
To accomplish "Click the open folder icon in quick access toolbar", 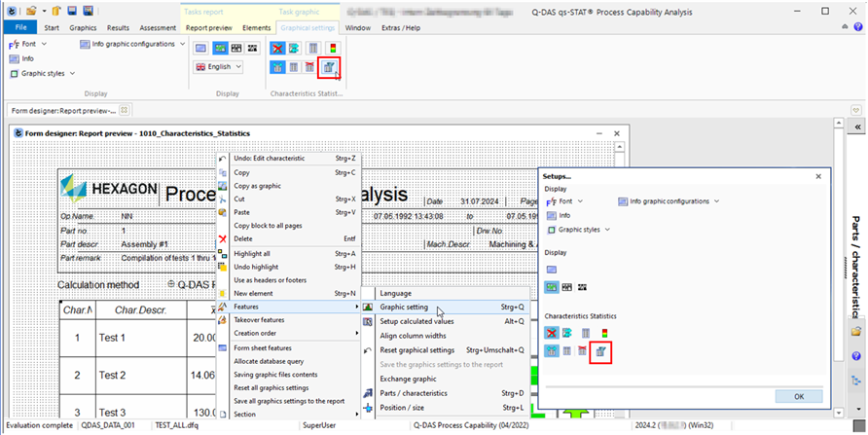I will (x=31, y=11).
